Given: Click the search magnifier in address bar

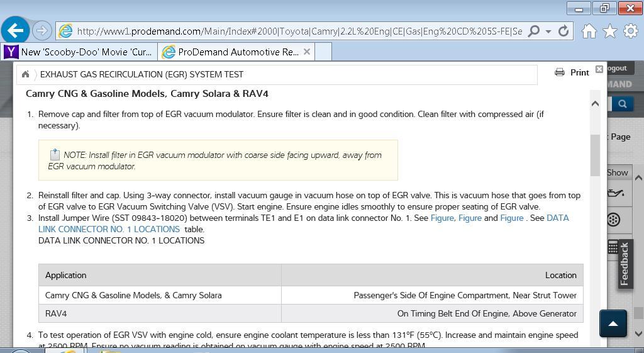Looking at the screenshot, I should click(533, 31).
